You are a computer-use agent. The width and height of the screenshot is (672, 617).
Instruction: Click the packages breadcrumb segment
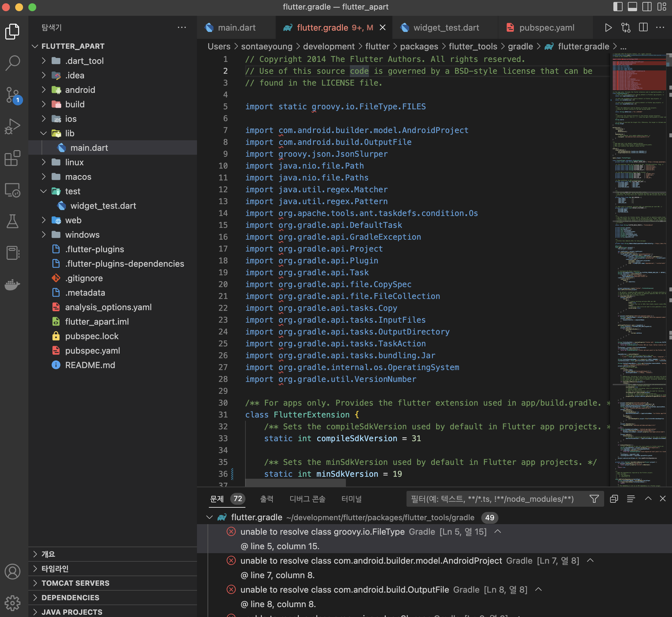[419, 46]
